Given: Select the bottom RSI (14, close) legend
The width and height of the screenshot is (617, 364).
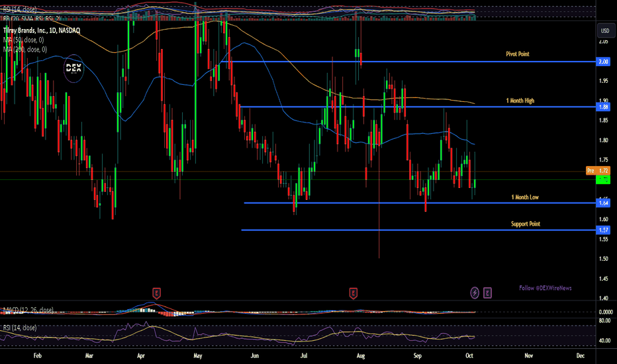Looking at the screenshot, I should [20, 328].
